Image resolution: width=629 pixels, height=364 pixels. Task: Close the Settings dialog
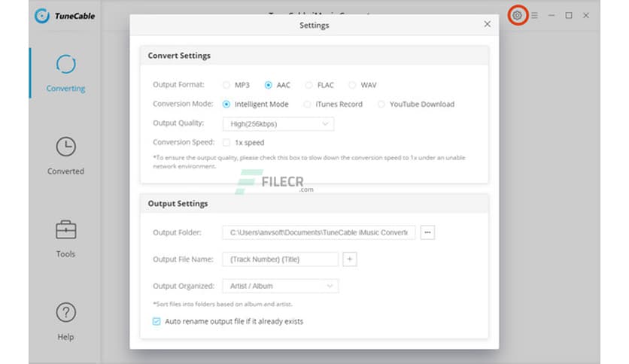click(487, 24)
